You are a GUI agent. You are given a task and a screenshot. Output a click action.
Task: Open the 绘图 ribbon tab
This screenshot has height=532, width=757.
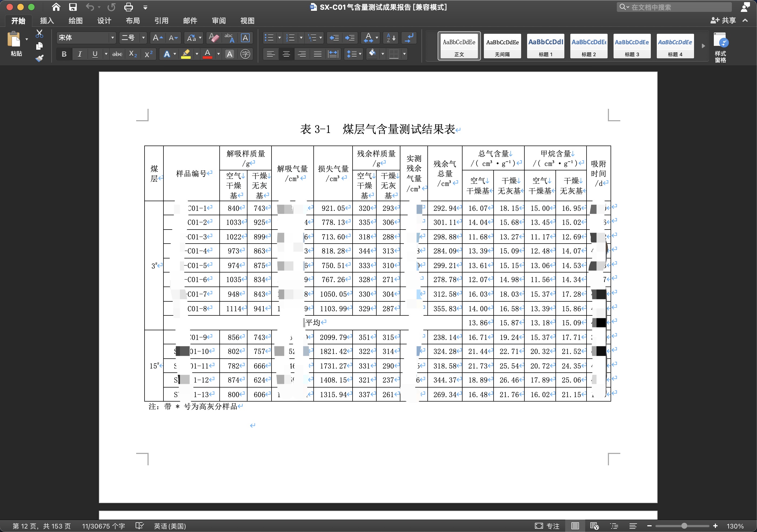pos(75,21)
